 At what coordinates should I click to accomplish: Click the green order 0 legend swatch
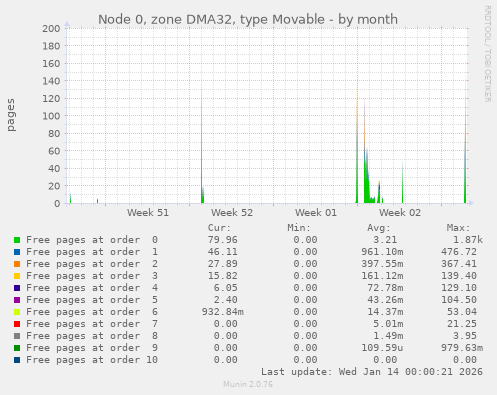pyautogui.click(x=17, y=240)
